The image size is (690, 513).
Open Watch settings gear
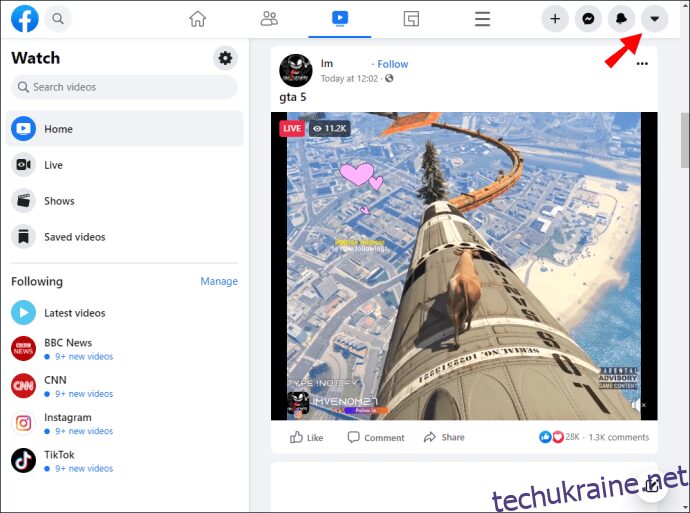pyautogui.click(x=225, y=58)
